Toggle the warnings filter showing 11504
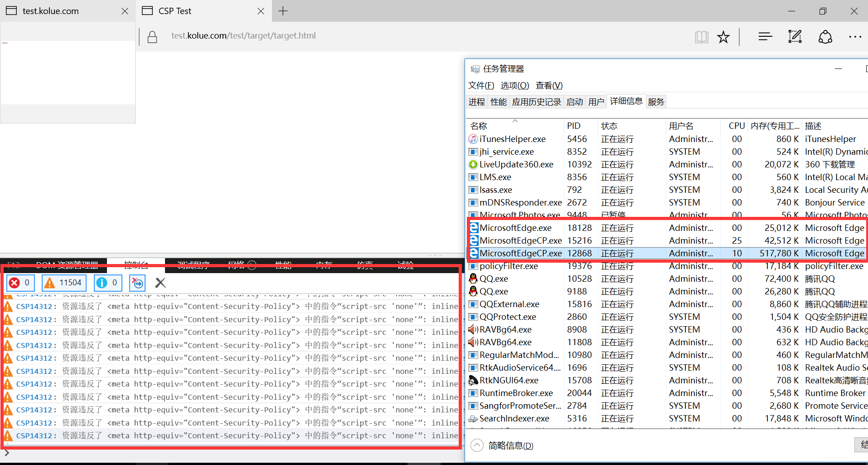868x465 pixels. tap(63, 283)
